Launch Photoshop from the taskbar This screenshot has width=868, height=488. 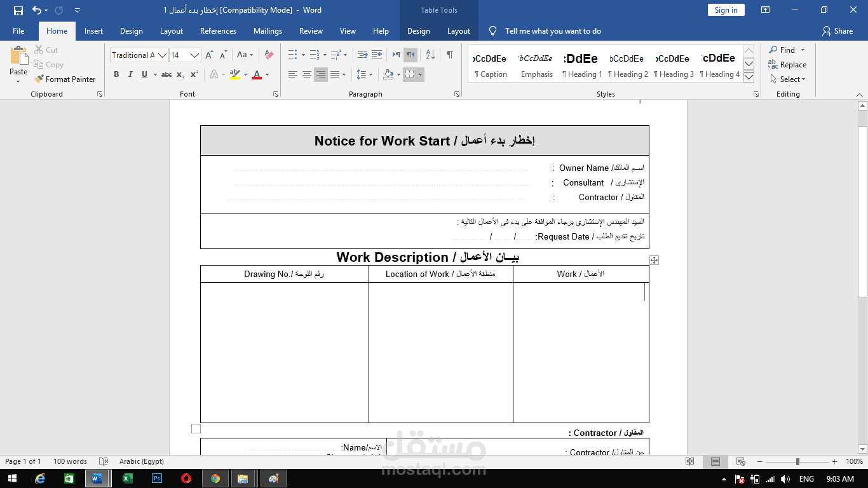tap(157, 478)
